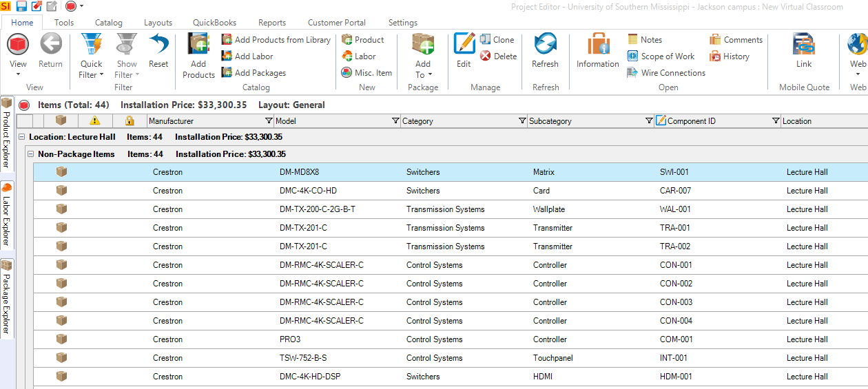Click the Mobile Quote Link button
This screenshot has height=389, width=868.
(804, 52)
